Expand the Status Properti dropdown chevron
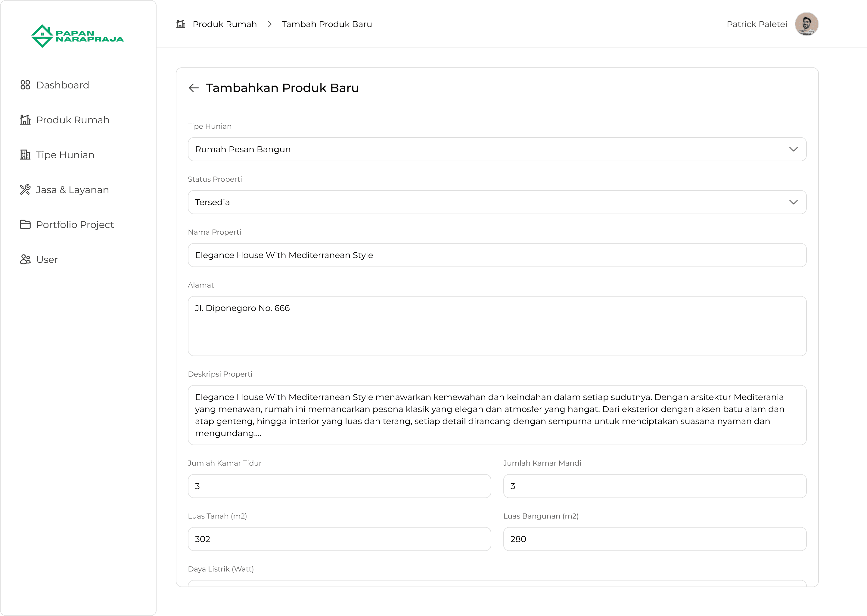The height and width of the screenshot is (616, 867). click(793, 202)
